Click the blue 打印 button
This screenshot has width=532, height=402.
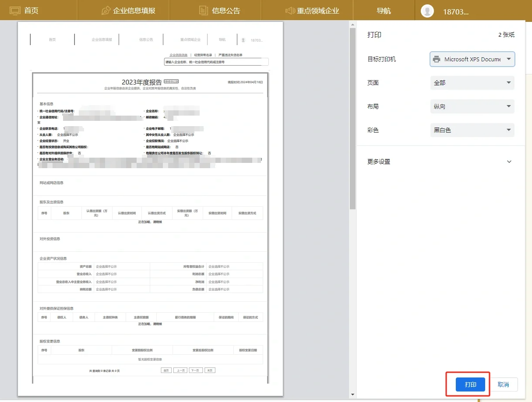471,384
